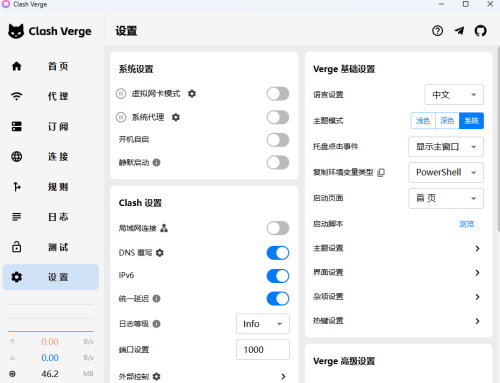Click the pause status icon beside 系统代理
Viewport: 500px width, 383px height.
(x=121, y=117)
